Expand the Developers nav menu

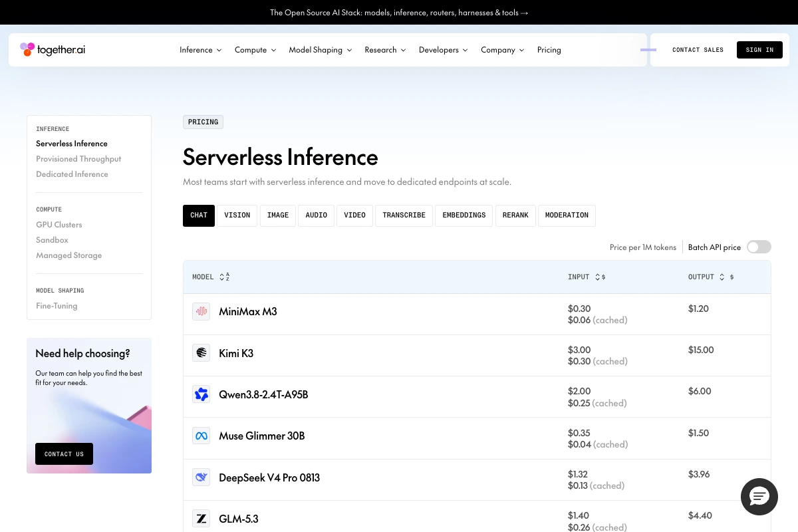click(x=444, y=50)
